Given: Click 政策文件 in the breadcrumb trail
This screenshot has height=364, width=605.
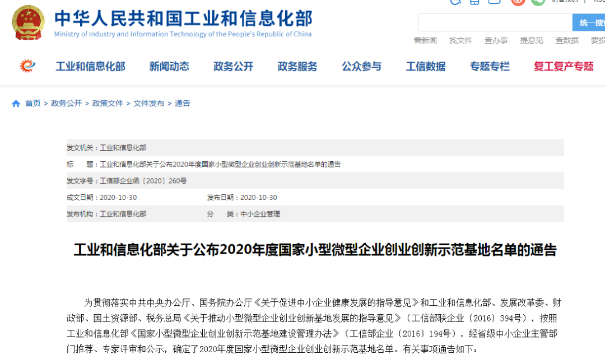Looking at the screenshot, I should 108,104.
